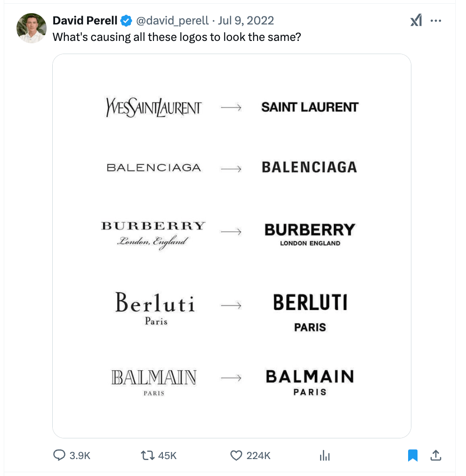Open the three-dot more options menu
Screen dimensions: 466x476
(436, 21)
